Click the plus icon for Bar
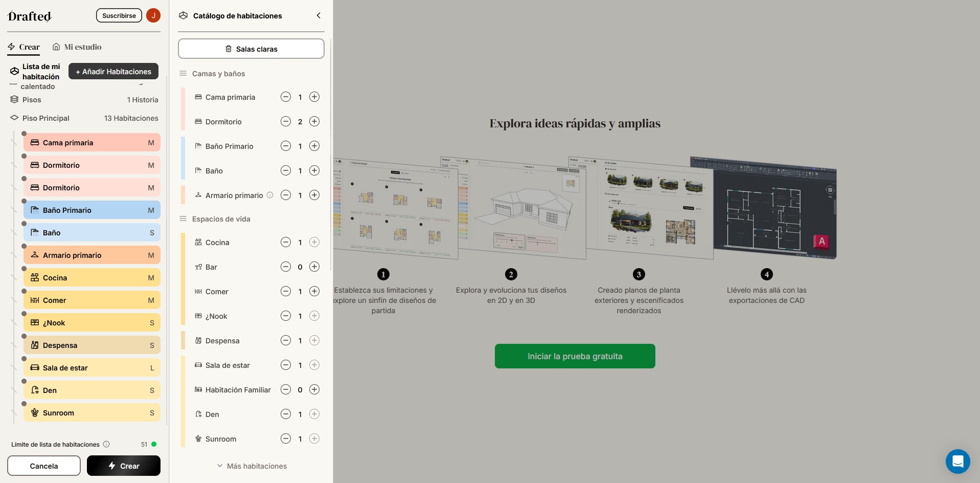The image size is (980, 483). [314, 267]
